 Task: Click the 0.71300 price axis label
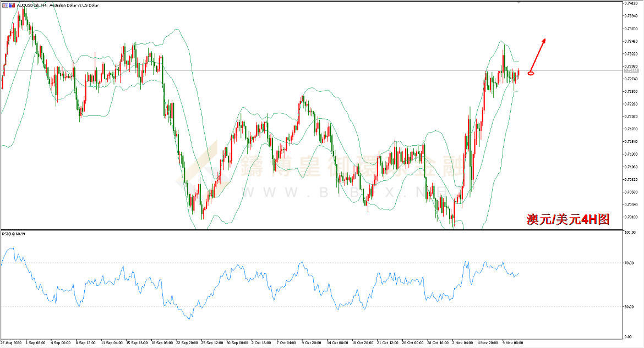click(x=631, y=154)
